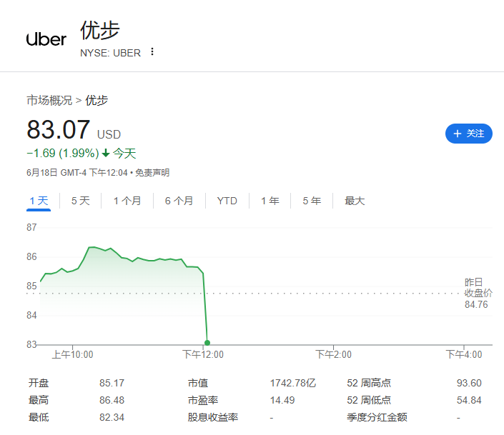The height and width of the screenshot is (435, 504).
Task: Click the NYSE: UBER ticker text
Action: (x=110, y=53)
